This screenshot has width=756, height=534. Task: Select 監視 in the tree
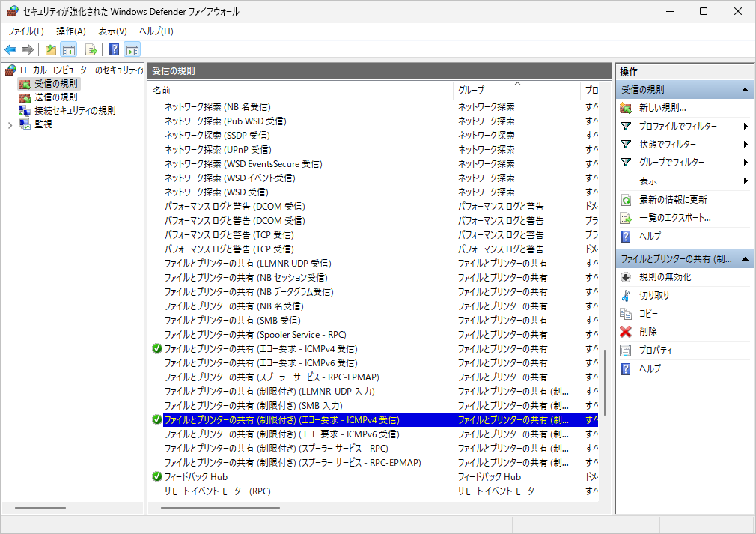pyautogui.click(x=43, y=124)
